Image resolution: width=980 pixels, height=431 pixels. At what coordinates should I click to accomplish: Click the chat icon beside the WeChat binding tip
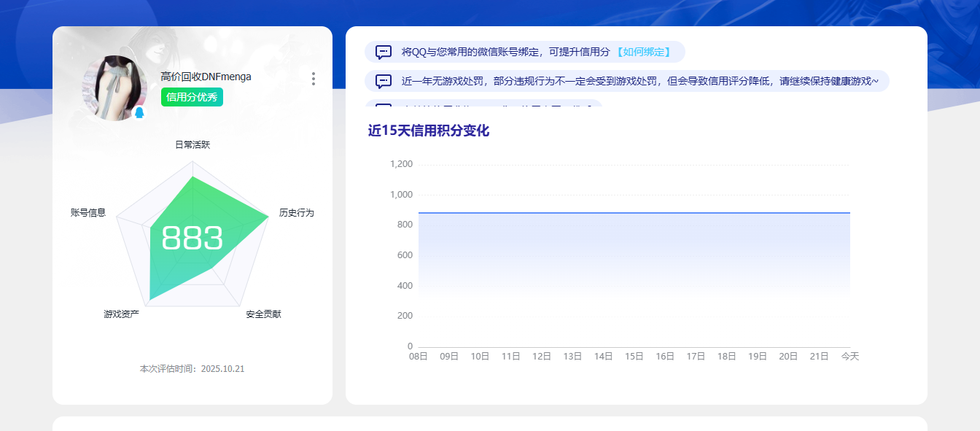tap(384, 53)
